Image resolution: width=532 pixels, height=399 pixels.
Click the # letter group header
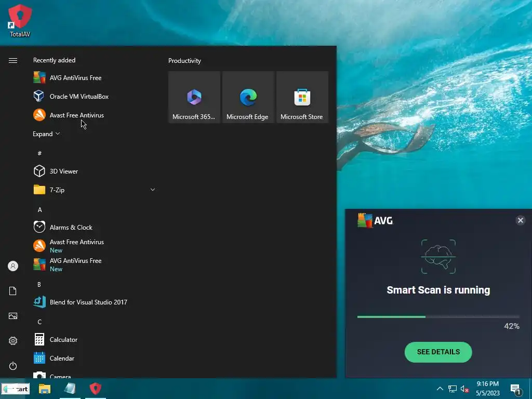point(39,153)
